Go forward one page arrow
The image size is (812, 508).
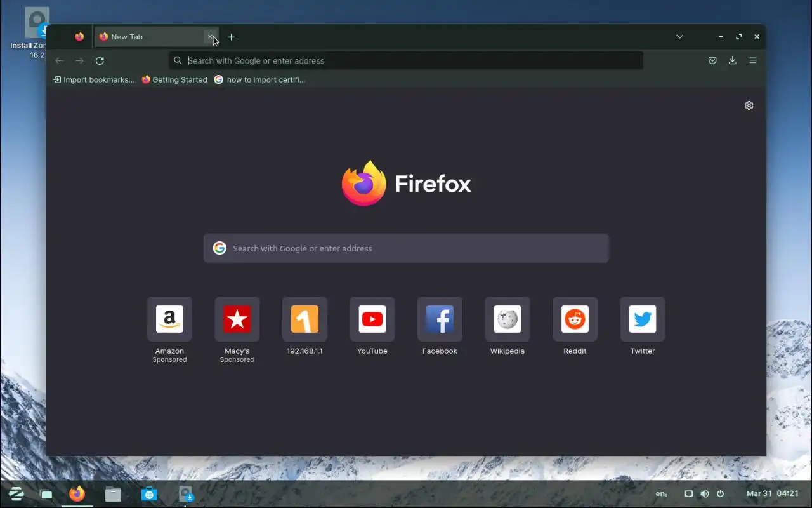point(79,60)
